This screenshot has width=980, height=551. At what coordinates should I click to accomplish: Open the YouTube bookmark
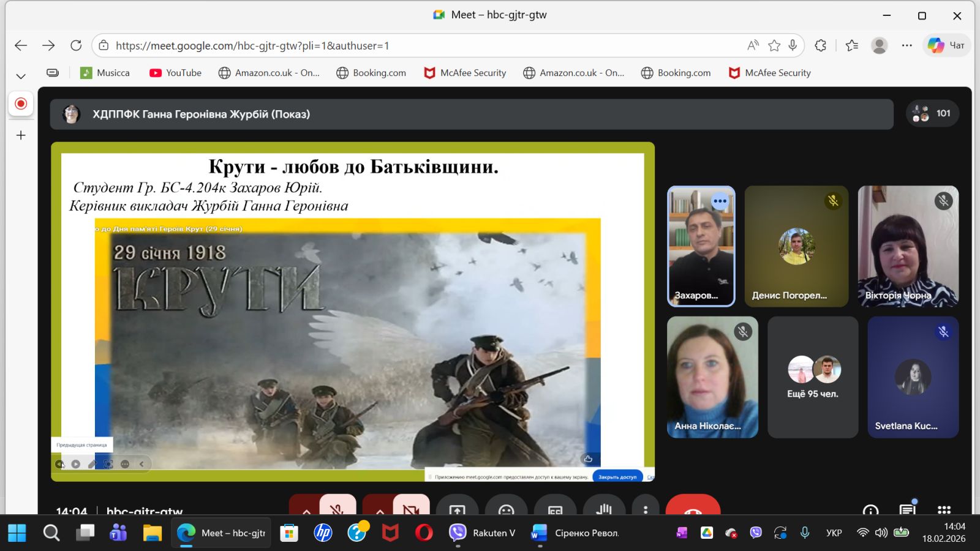(x=175, y=73)
